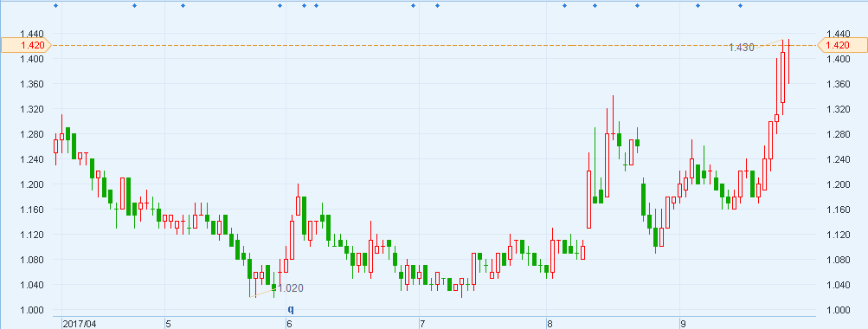
Task: Click 1.120 on the left price axis
Action: click(x=32, y=235)
